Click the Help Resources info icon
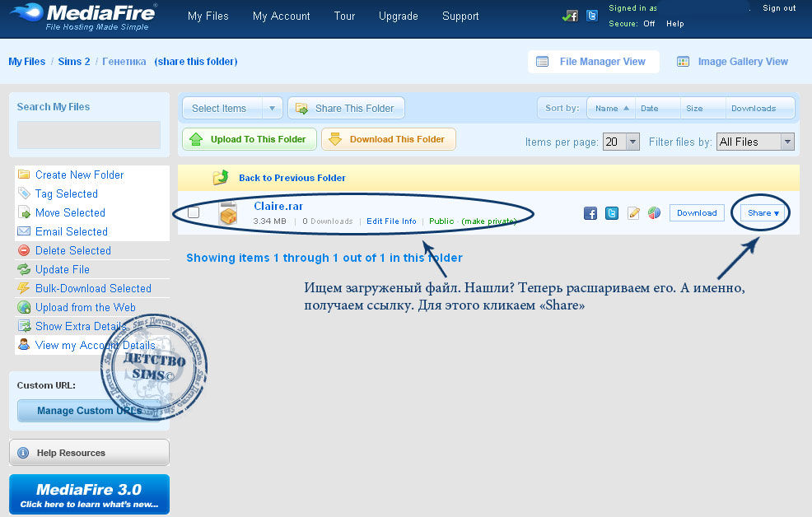 pos(23,453)
